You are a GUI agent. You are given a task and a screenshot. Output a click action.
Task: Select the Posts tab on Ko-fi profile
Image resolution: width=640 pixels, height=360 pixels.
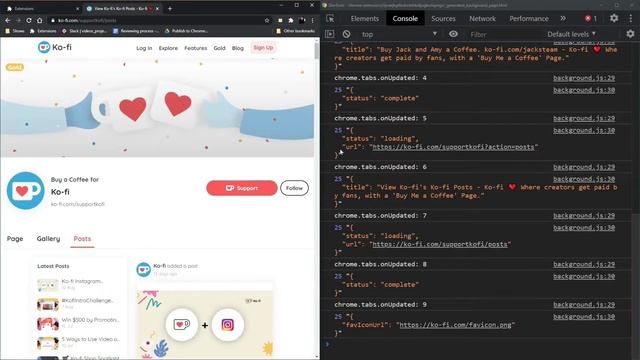[82, 239]
